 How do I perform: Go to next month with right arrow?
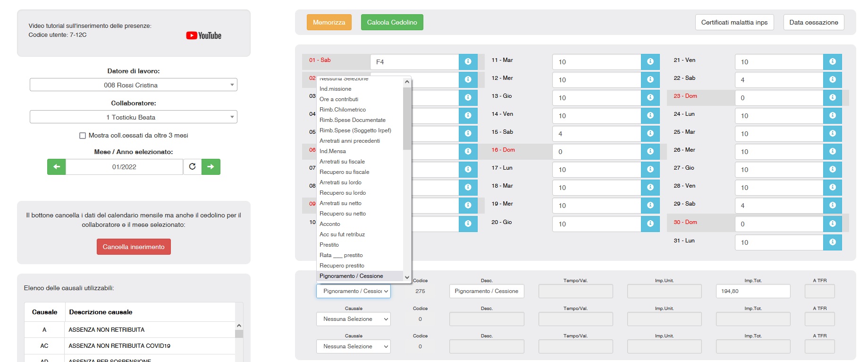[x=211, y=167]
